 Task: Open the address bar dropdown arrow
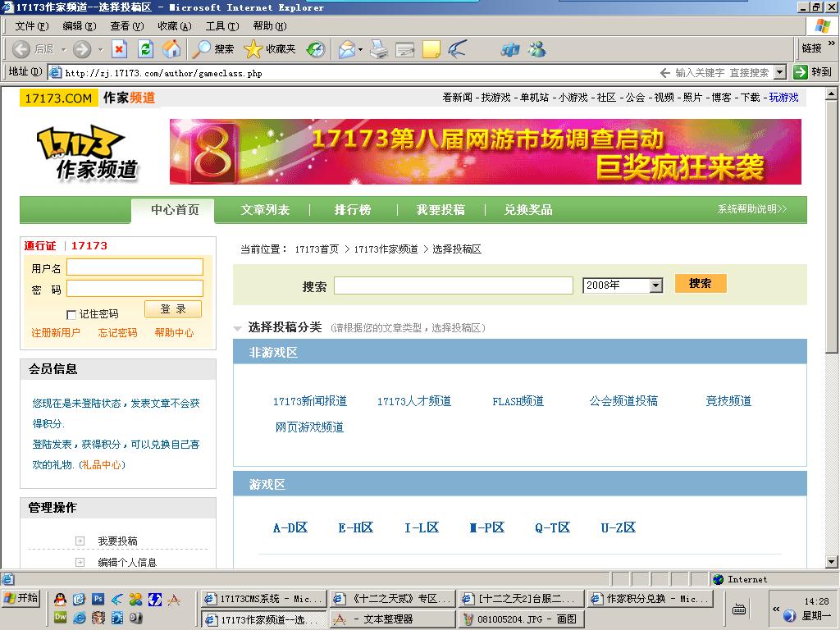click(x=781, y=72)
